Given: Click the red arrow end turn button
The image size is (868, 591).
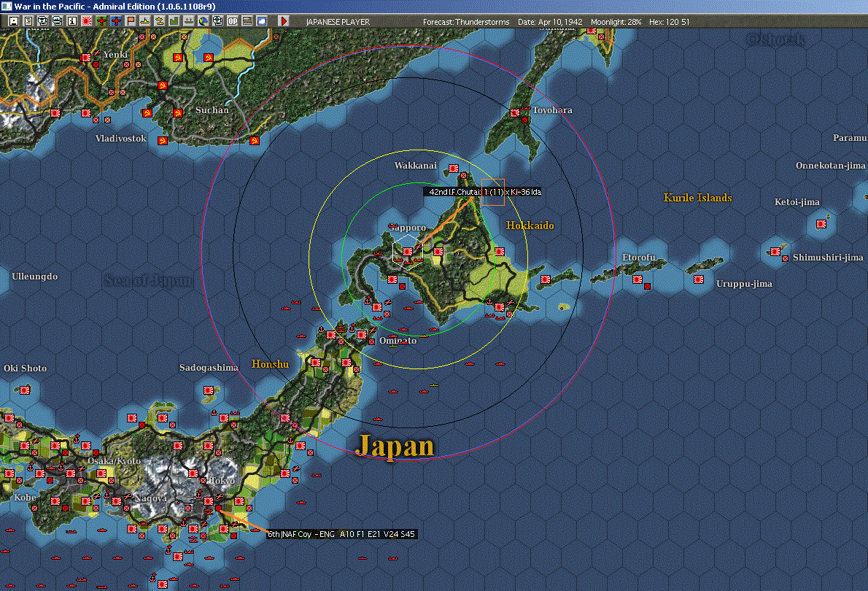Looking at the screenshot, I should point(284,21).
